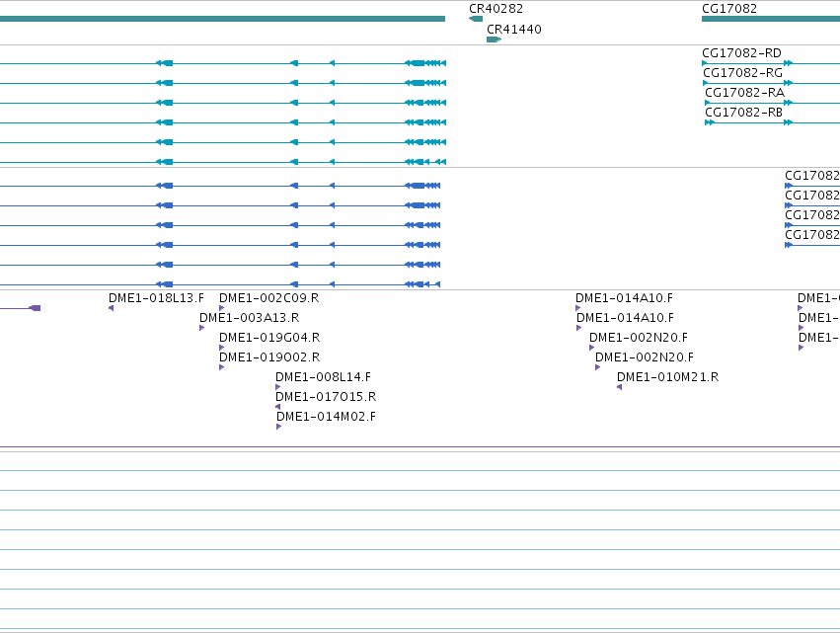Click the CR40282 gene arrow glyph
Image resolution: width=840 pixels, height=633 pixels.
(x=476, y=19)
